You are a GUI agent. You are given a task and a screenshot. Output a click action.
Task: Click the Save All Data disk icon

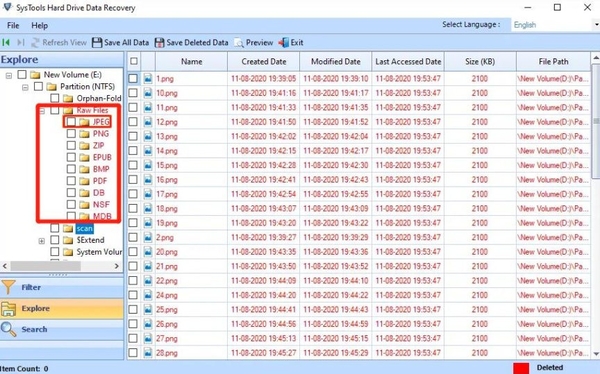[97, 42]
